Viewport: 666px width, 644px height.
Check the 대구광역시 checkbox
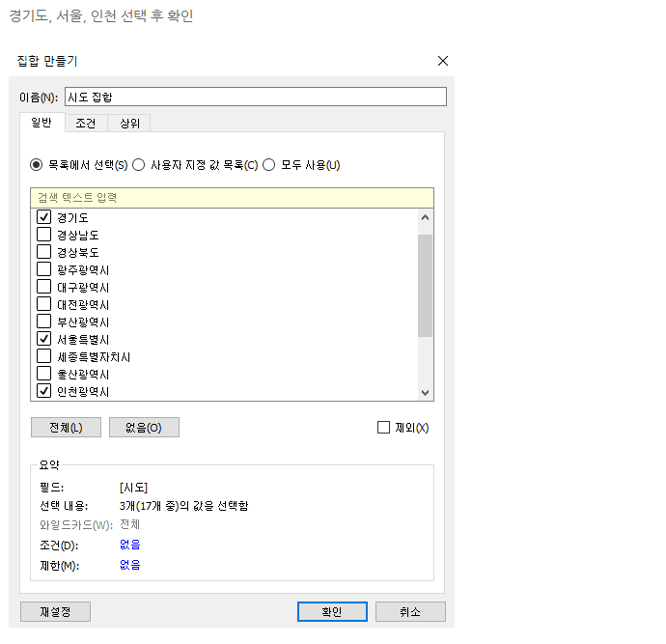click(x=44, y=287)
